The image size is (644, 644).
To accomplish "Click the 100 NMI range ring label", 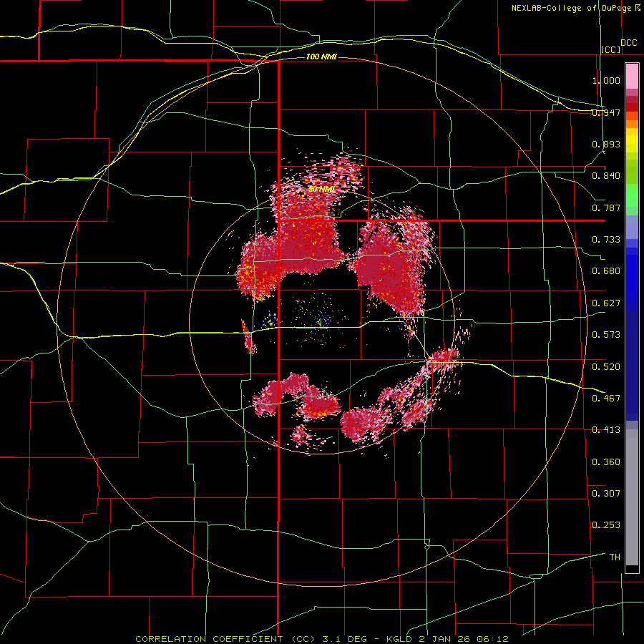I will [x=321, y=57].
